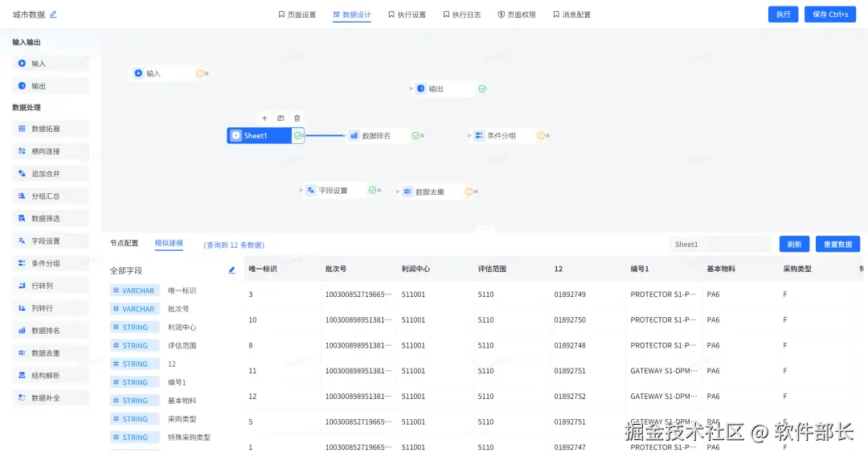Click the 编号1 column header
The height and width of the screenshot is (457, 868).
click(x=640, y=269)
